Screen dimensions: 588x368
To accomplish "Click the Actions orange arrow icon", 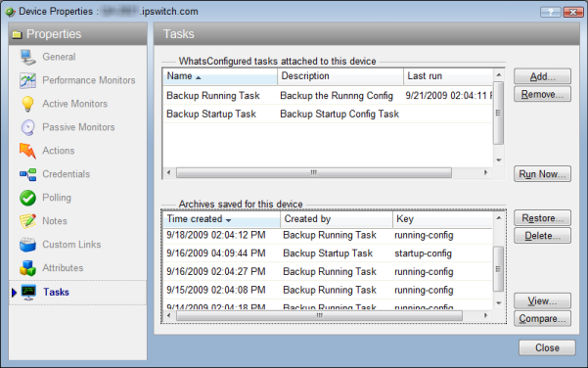I will [27, 151].
